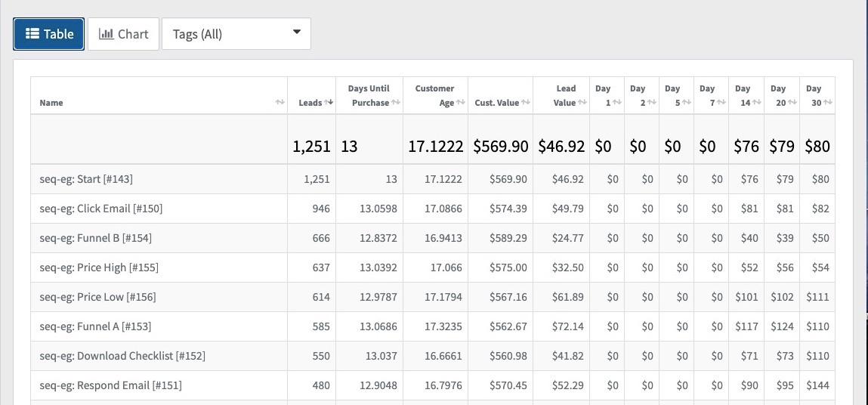
Task: Sort by Day 1 column arrows
Action: pos(617,102)
